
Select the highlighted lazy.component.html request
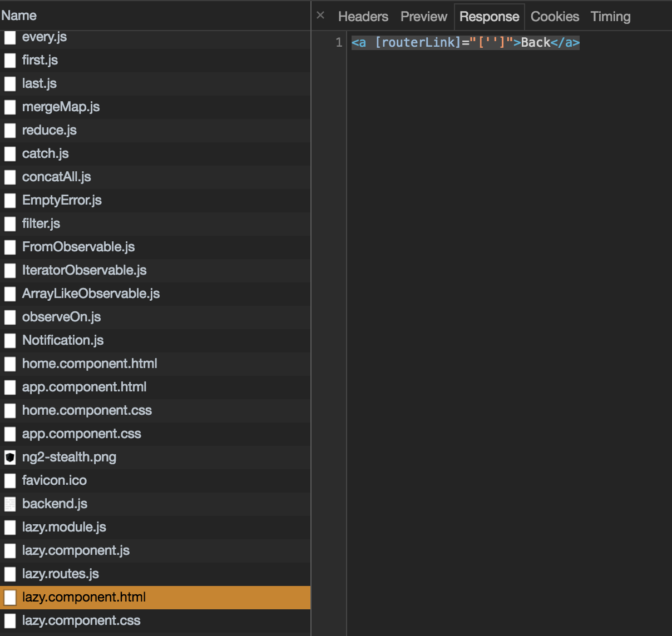tap(155, 597)
